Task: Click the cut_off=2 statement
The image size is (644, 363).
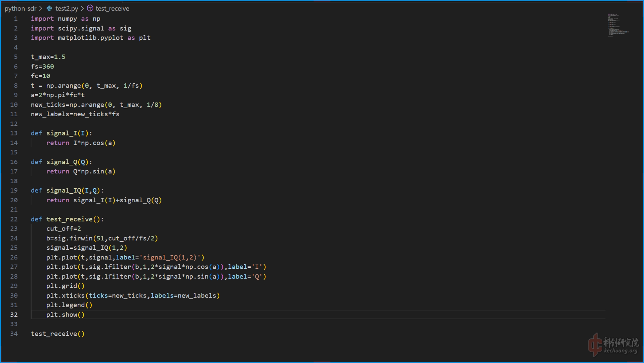Action: [63, 229]
